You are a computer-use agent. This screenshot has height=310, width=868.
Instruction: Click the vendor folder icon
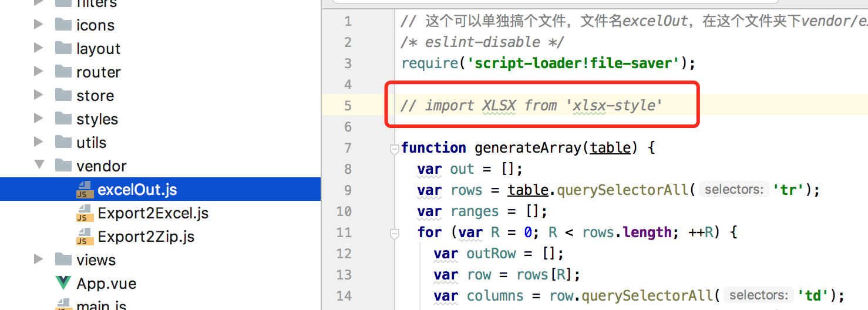tap(63, 166)
